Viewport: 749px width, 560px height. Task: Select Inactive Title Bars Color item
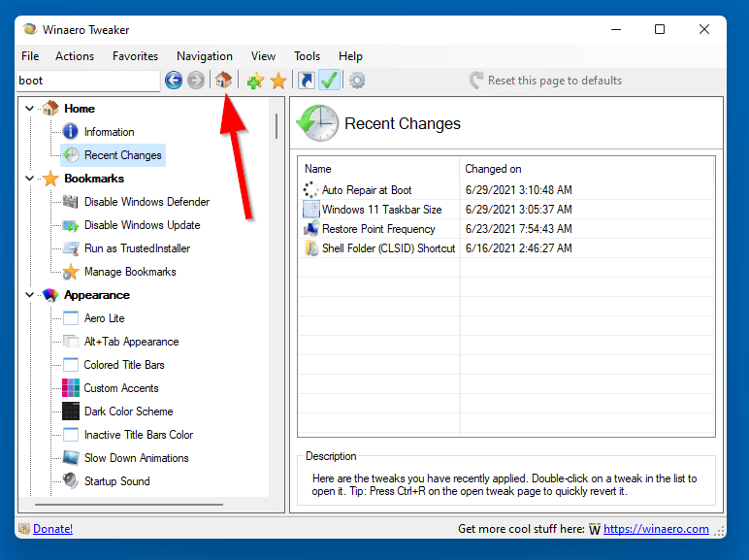[x=139, y=435]
